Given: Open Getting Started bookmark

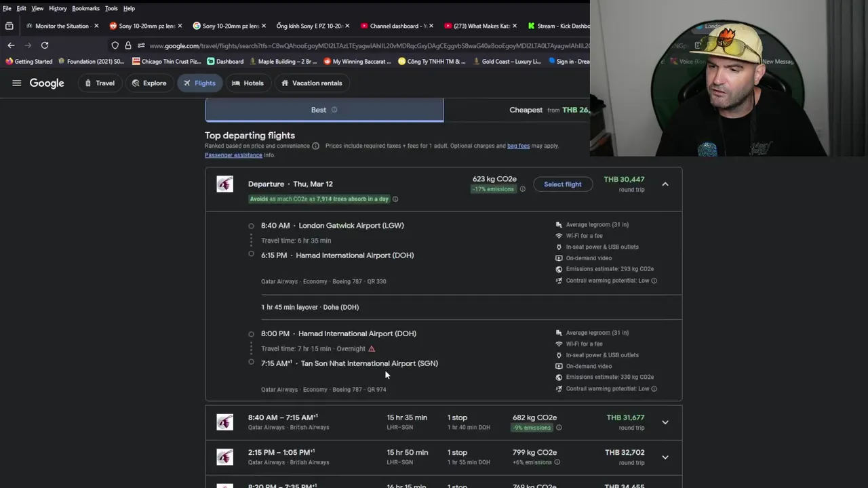Looking at the screenshot, I should point(29,61).
